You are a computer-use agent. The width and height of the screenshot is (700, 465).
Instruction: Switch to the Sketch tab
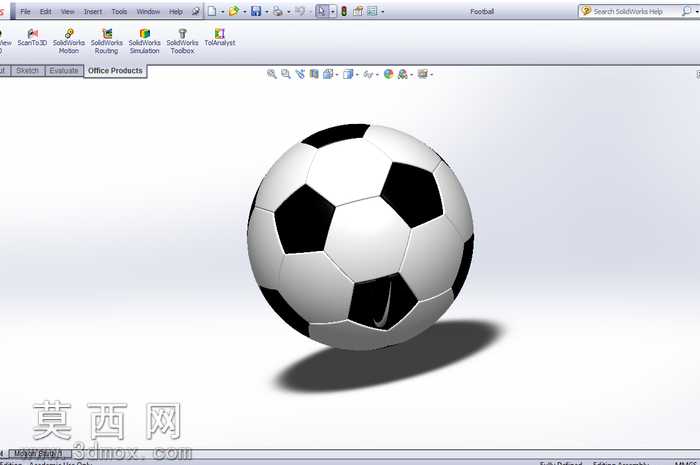[x=27, y=71]
